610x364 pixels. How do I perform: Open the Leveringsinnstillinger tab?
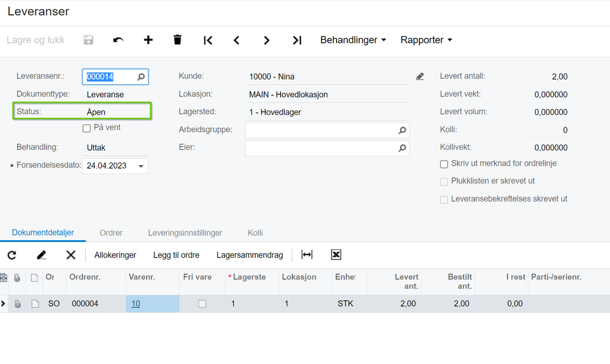click(185, 233)
